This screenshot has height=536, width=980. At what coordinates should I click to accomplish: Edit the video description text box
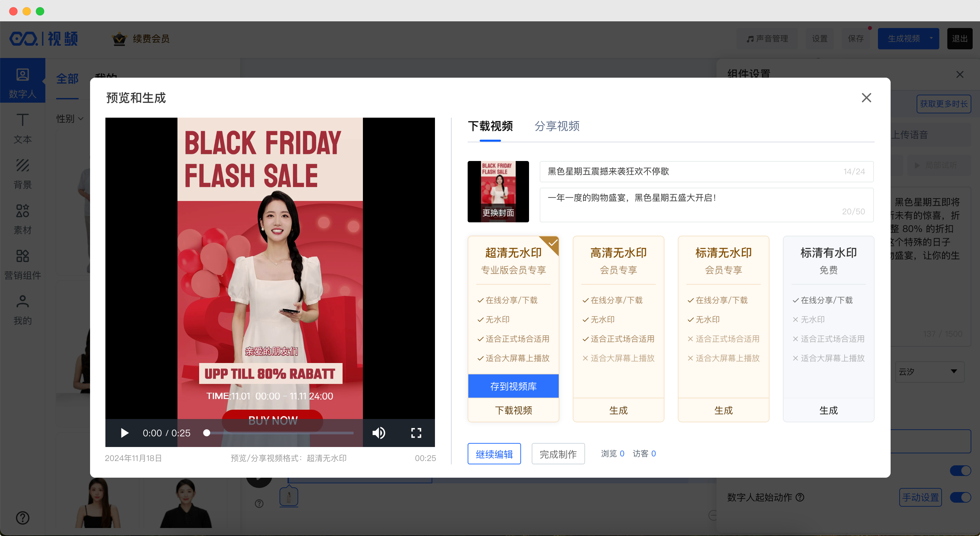[706, 205]
